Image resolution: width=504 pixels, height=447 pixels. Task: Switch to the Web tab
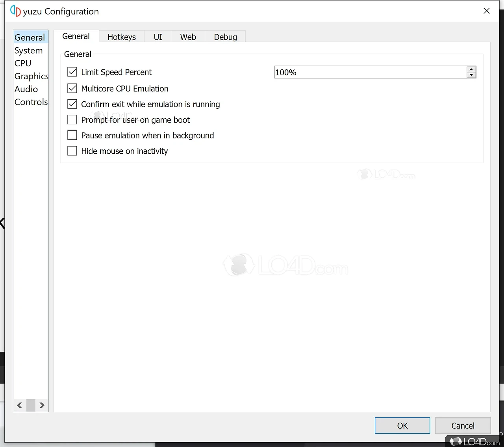tap(188, 37)
